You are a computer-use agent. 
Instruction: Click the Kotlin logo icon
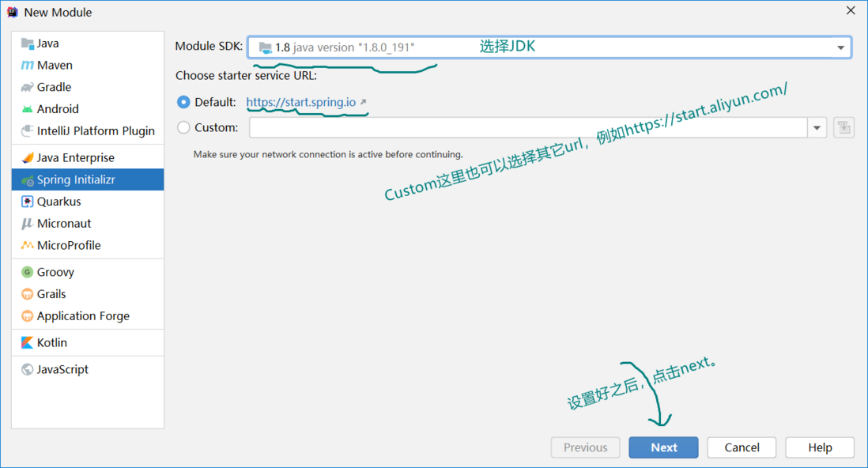27,343
